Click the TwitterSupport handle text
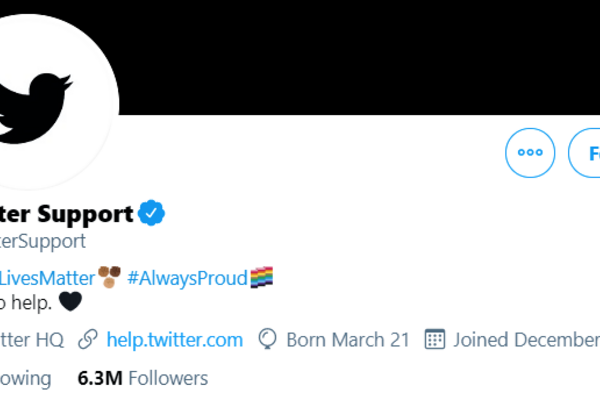 pos(43,241)
